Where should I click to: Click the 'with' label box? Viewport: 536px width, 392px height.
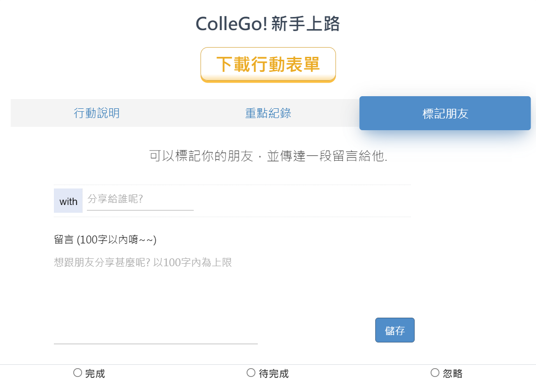68,201
